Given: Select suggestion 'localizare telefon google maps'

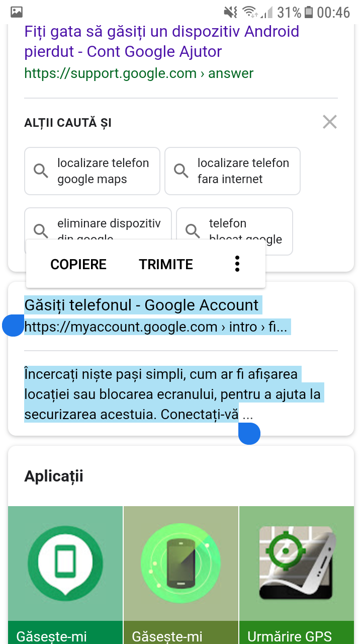Looking at the screenshot, I should [92, 171].
